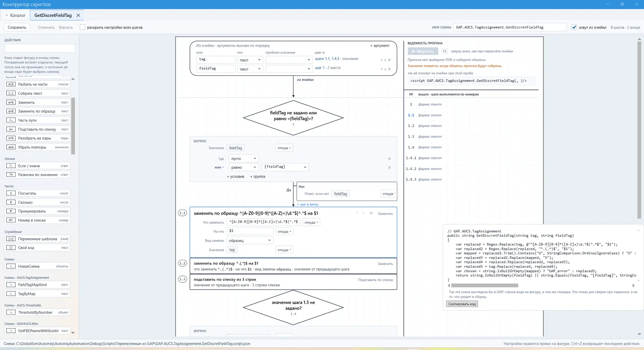Click the actions search field under «Действия»
The height and width of the screenshot is (350, 644).
pyautogui.click(x=40, y=48)
